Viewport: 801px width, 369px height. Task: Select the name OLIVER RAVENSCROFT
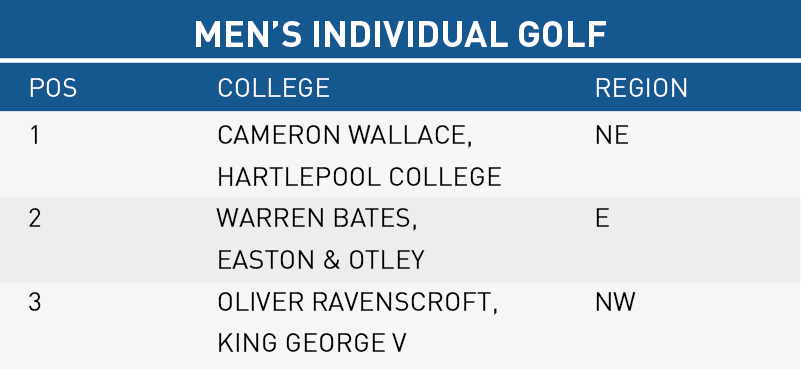click(354, 302)
